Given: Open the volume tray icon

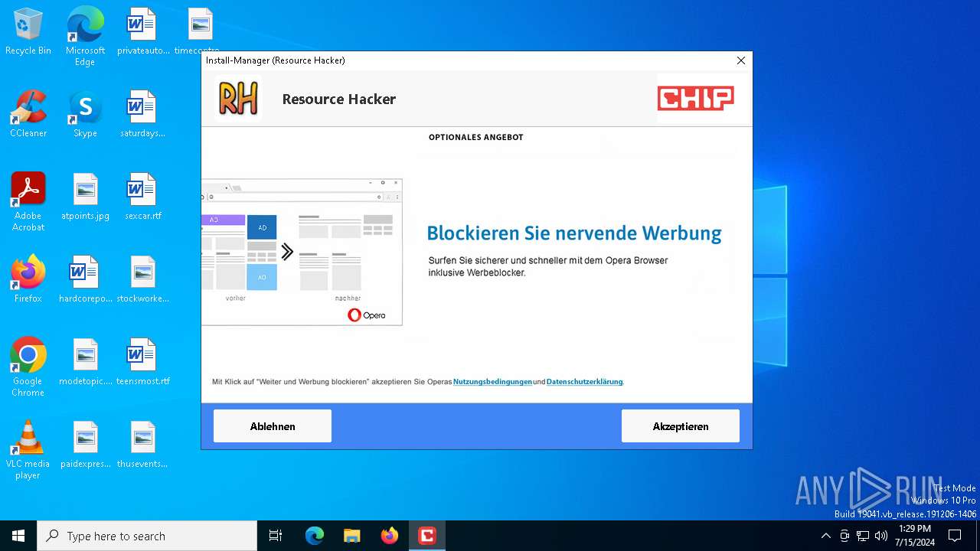Looking at the screenshot, I should 881,536.
